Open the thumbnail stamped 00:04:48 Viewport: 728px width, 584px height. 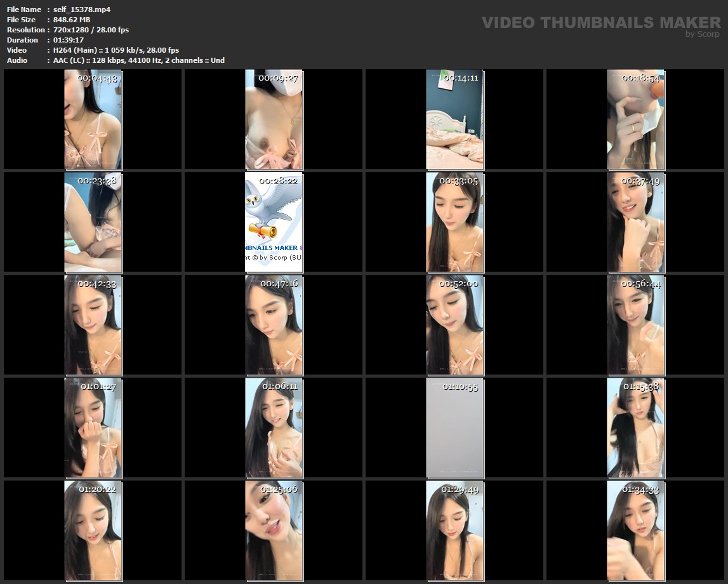tap(93, 119)
